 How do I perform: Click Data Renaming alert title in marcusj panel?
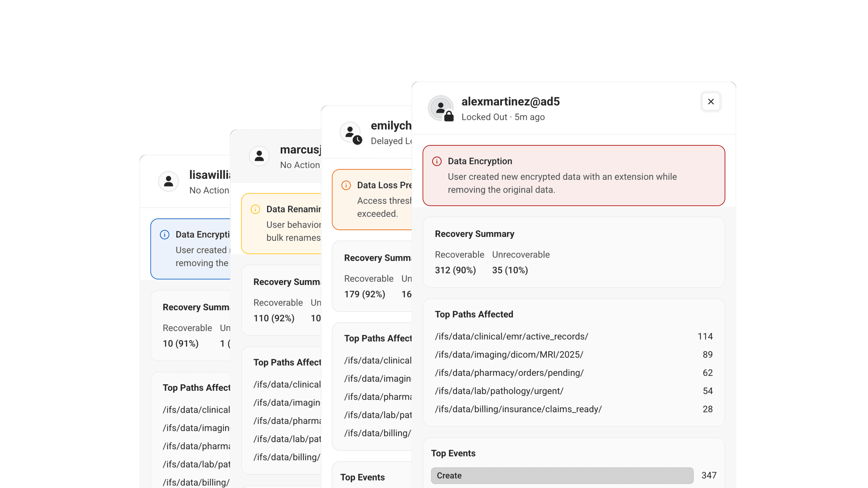coord(293,209)
